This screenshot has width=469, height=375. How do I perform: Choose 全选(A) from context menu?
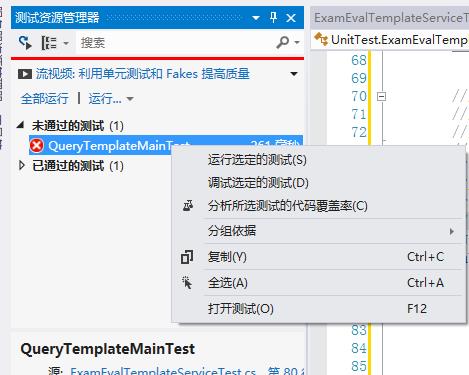[318, 283]
